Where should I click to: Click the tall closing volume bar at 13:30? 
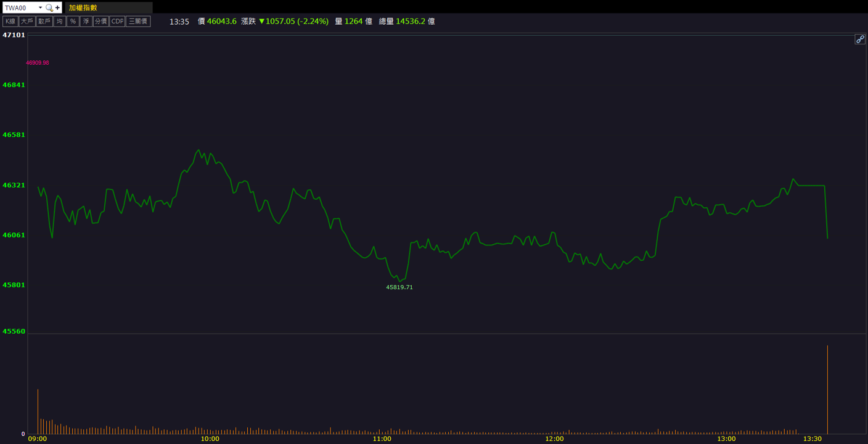tap(827, 390)
